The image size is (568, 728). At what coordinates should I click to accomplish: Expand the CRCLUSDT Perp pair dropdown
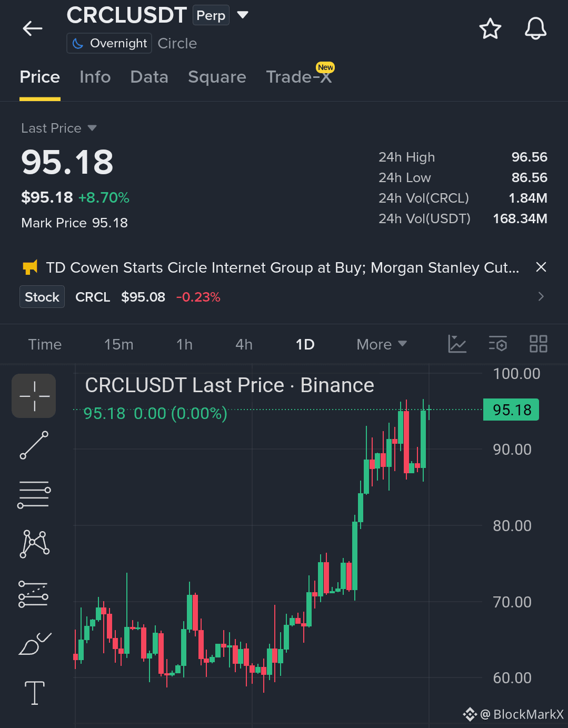tap(243, 15)
